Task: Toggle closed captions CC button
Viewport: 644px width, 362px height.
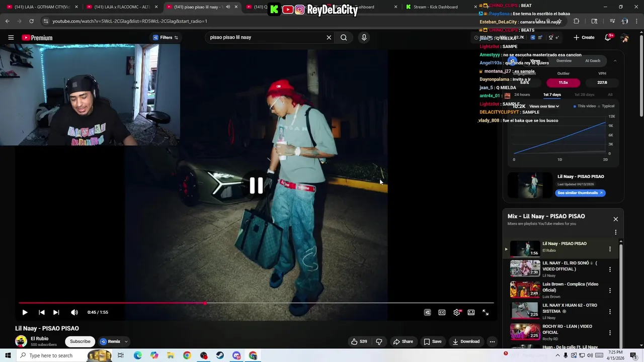Action: tap(442, 312)
